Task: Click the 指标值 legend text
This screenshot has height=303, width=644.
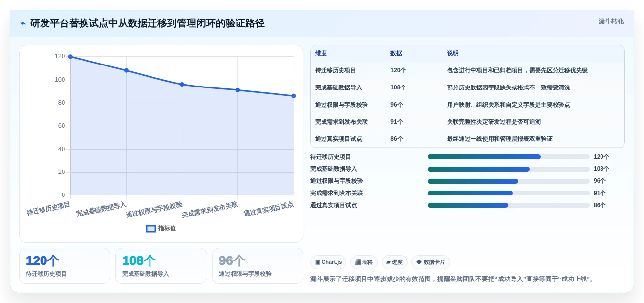Action: [167, 228]
